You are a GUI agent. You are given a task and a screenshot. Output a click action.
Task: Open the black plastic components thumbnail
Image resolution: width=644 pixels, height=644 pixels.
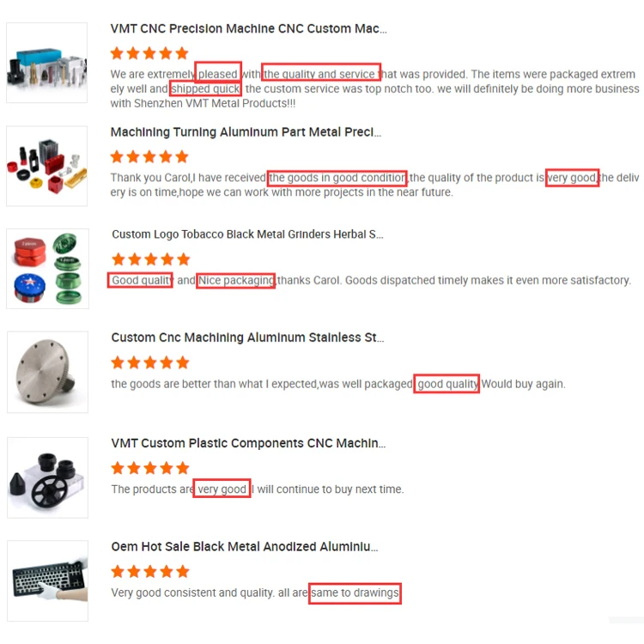47,477
